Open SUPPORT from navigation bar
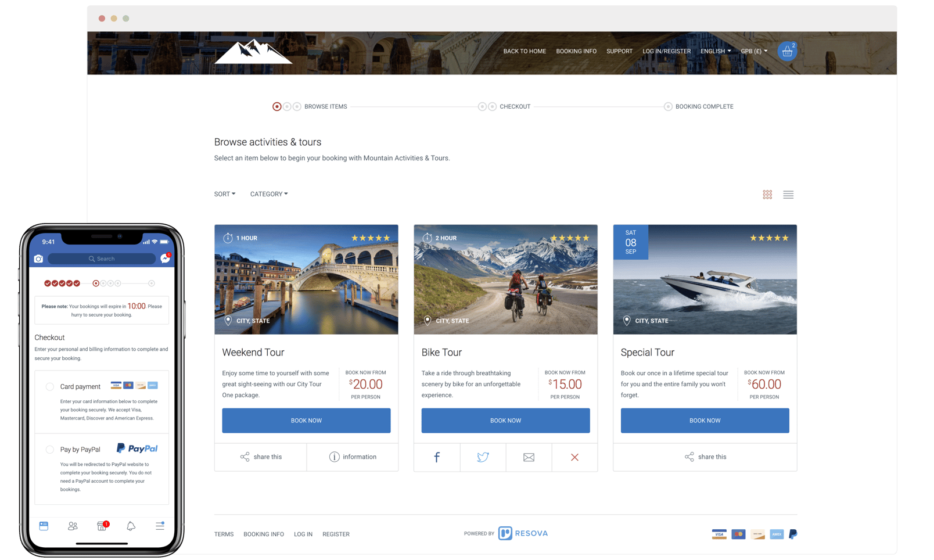Viewport: 934px width, 560px height. coord(619,51)
